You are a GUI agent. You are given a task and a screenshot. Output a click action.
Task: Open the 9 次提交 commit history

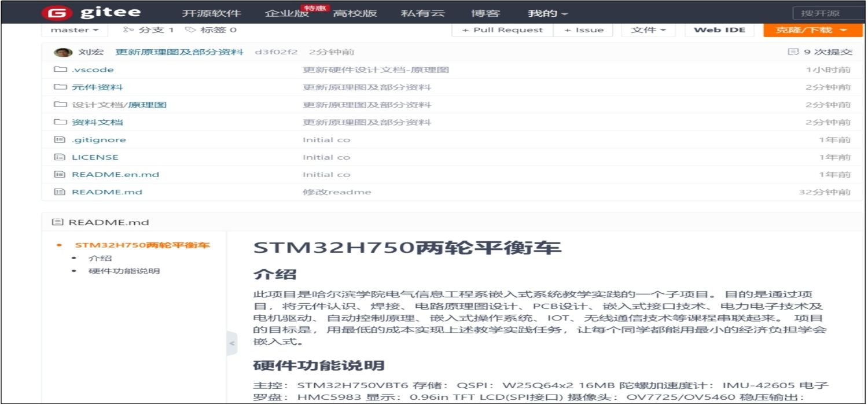[821, 52]
